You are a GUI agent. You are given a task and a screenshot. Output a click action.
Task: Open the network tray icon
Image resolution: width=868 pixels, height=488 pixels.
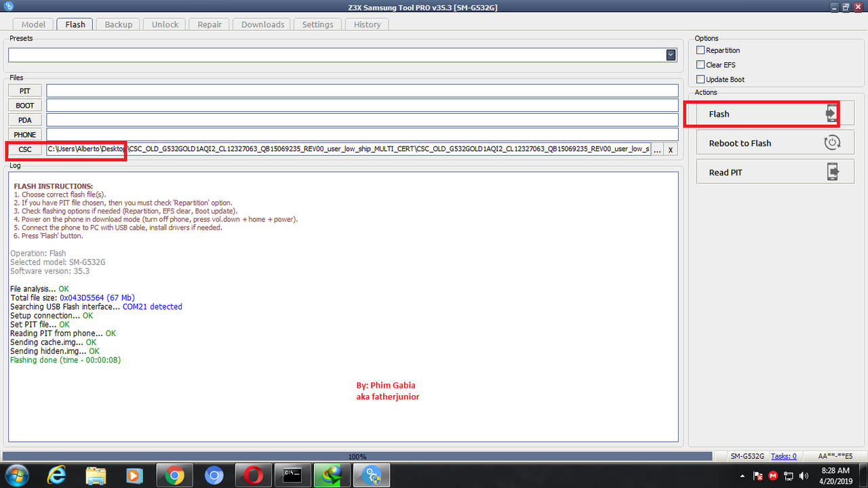[x=789, y=476]
